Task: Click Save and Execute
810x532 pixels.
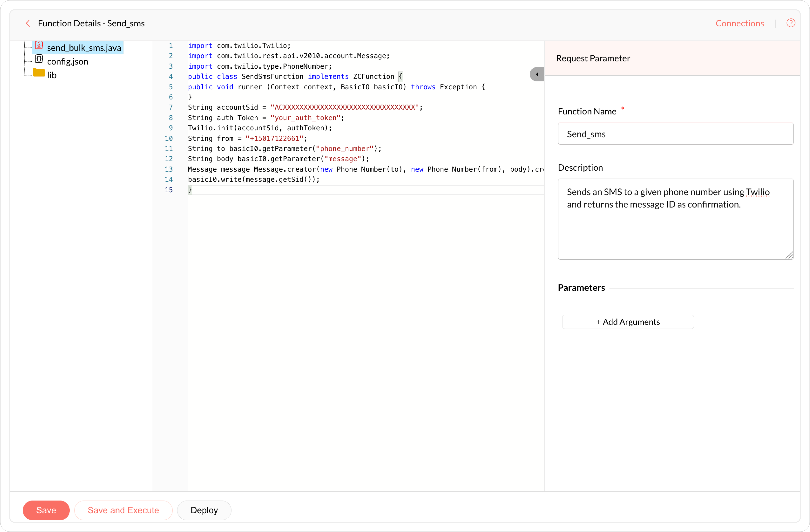Action: pos(123,510)
